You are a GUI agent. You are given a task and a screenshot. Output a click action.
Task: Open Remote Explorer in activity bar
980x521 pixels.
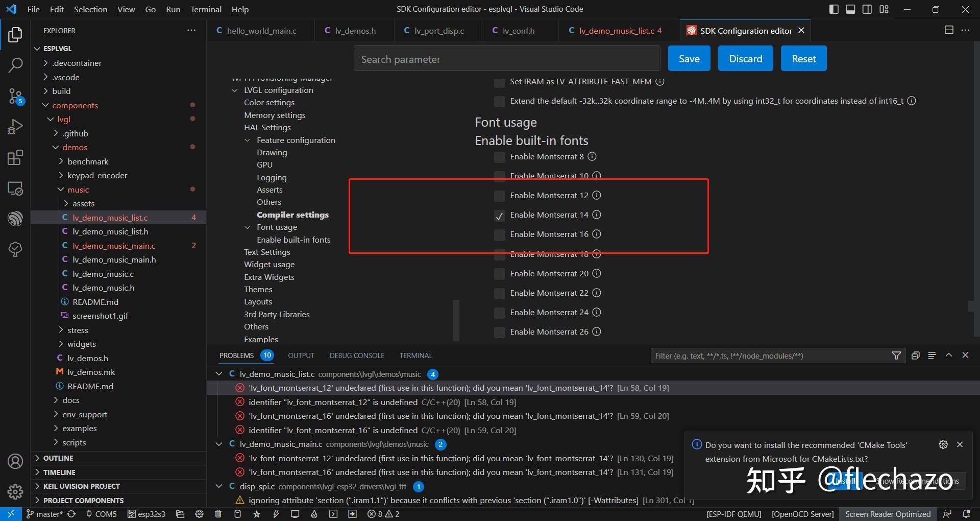click(x=15, y=188)
